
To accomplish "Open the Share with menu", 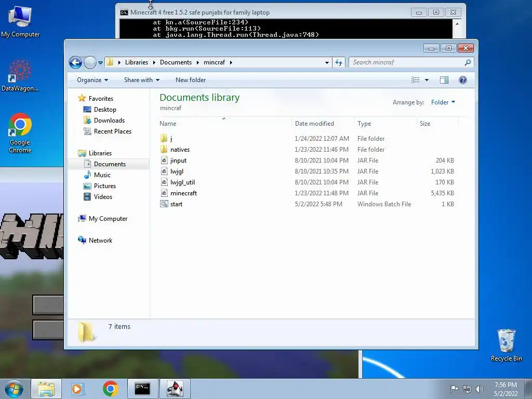I will pos(142,80).
